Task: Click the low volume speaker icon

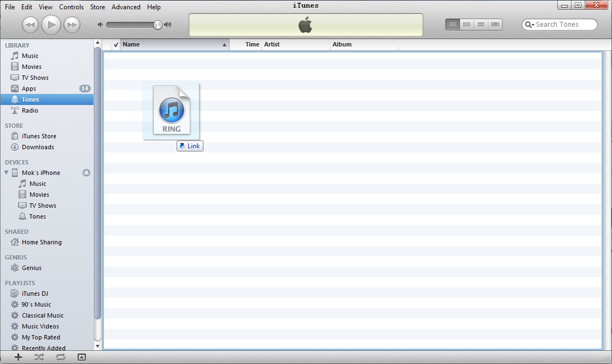Action: tap(100, 25)
